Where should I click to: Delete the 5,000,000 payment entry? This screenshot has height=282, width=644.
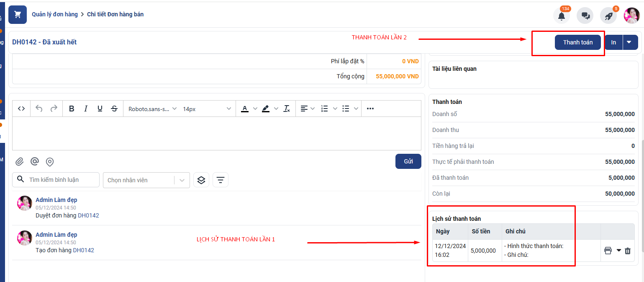click(627, 251)
